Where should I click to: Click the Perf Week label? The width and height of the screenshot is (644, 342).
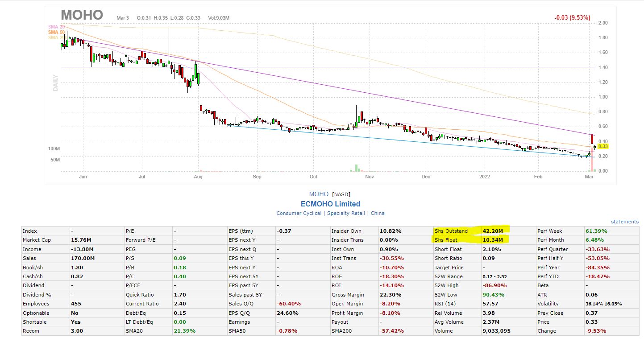(550, 231)
